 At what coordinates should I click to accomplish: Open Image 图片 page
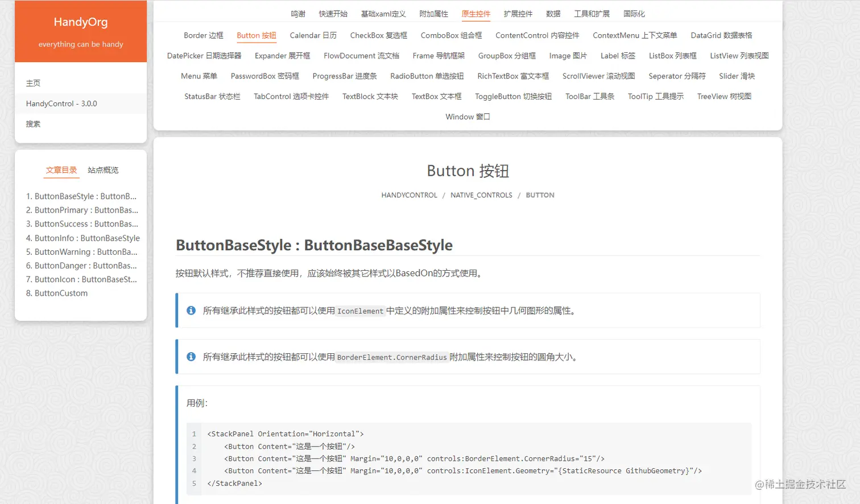[x=568, y=56]
